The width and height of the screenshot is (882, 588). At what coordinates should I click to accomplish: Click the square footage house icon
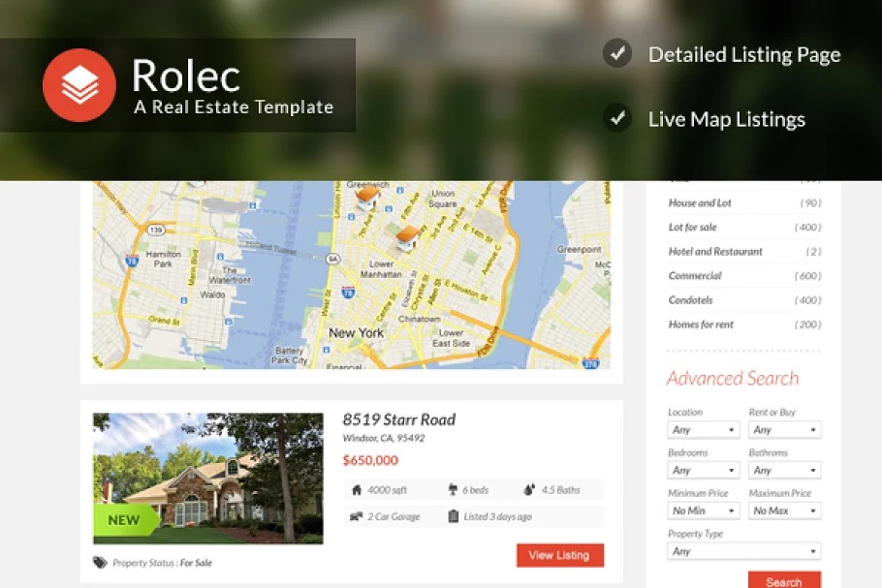click(x=357, y=490)
